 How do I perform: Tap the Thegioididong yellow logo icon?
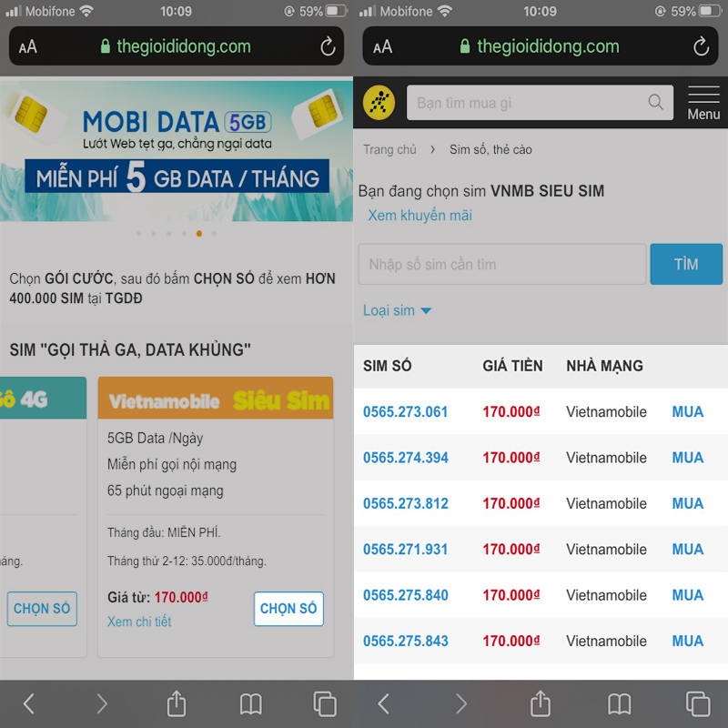[x=379, y=103]
